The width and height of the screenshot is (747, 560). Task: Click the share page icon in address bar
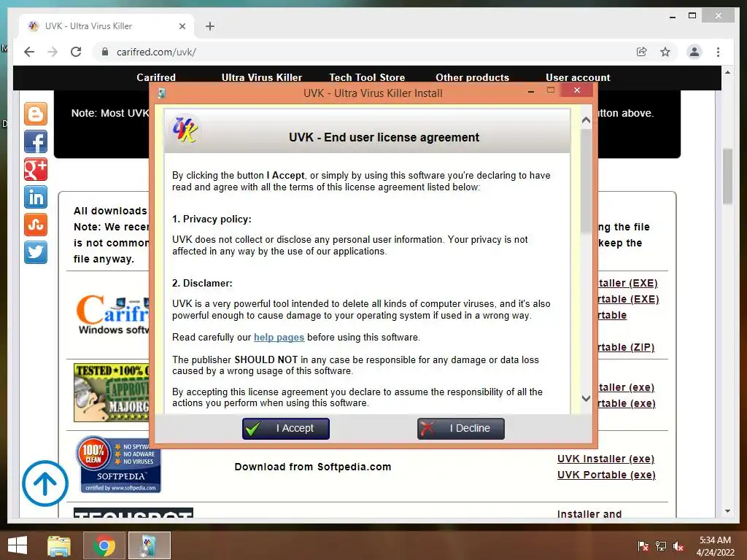[642, 52]
